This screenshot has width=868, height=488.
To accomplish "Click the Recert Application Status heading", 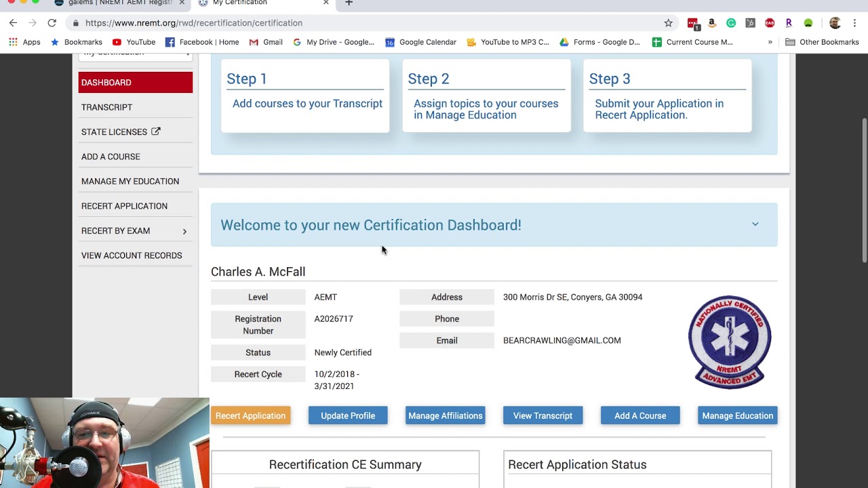I will point(577,465).
